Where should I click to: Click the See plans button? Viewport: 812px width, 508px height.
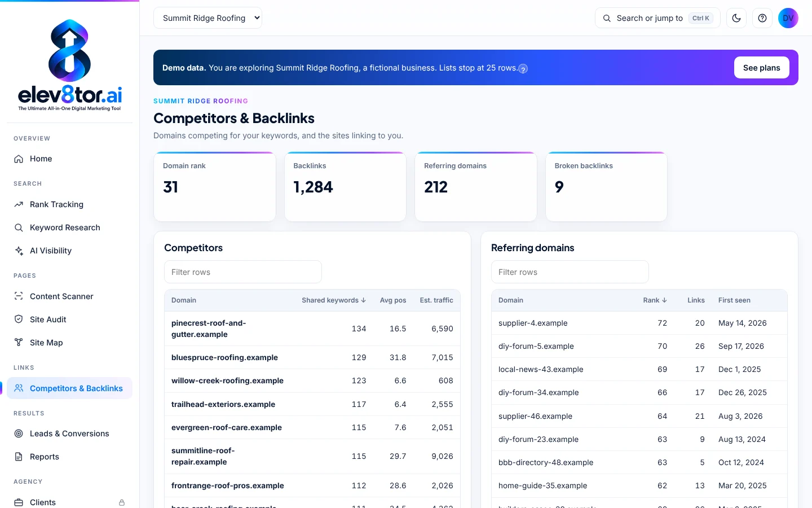pos(762,68)
